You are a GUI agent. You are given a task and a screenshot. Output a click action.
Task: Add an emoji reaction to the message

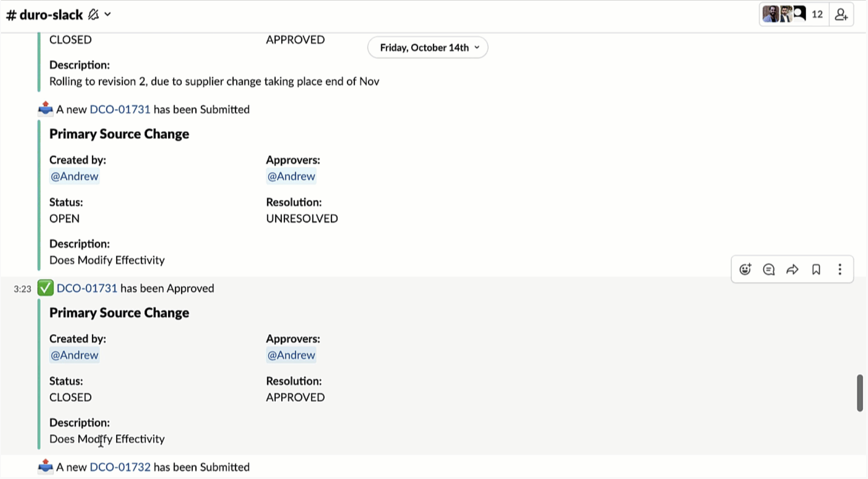(745, 270)
